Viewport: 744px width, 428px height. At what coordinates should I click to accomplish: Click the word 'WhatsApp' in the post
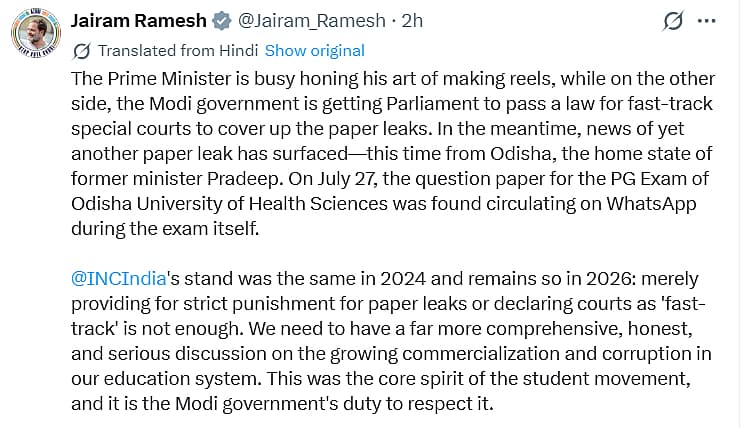pyautogui.click(x=651, y=204)
